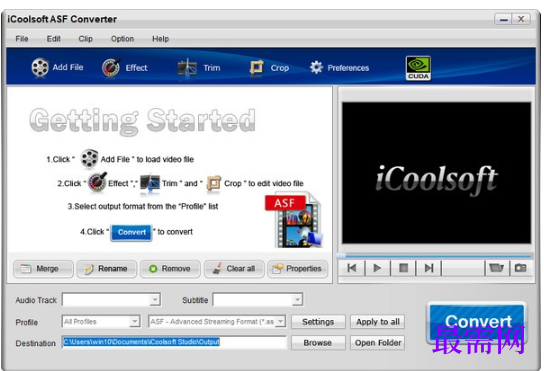Select the Trim tool icon

tap(187, 68)
